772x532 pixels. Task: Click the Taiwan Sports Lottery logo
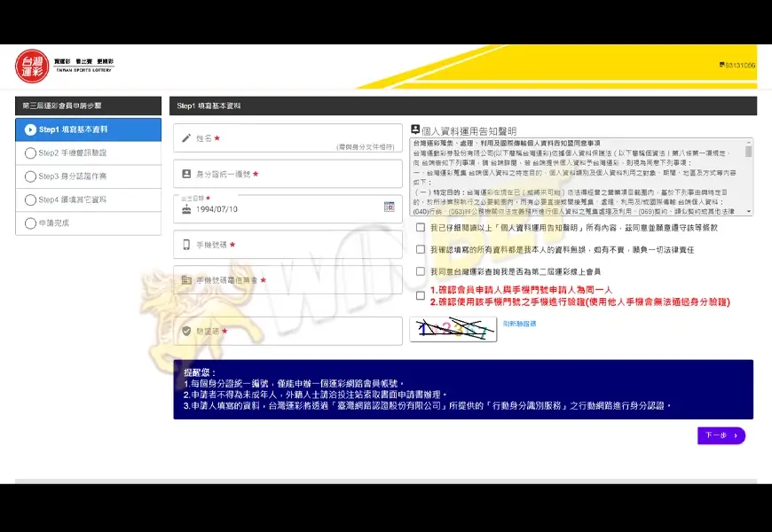[32, 66]
